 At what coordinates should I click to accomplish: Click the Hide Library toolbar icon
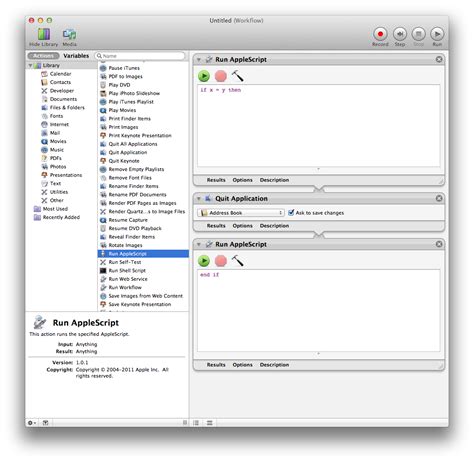point(44,34)
